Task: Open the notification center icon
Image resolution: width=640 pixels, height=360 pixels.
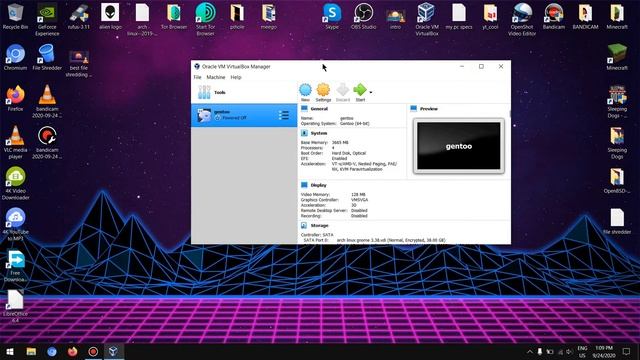Action: (626, 351)
